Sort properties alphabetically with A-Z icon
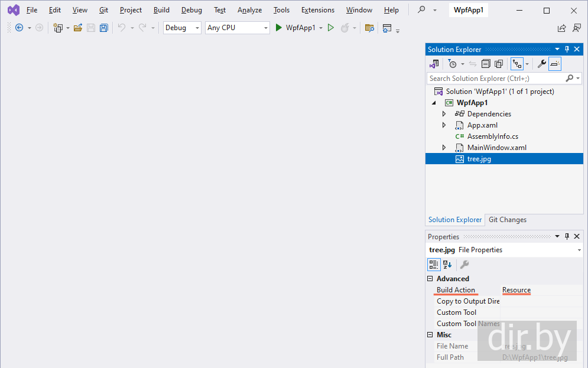This screenshot has width=588, height=368. [447, 265]
